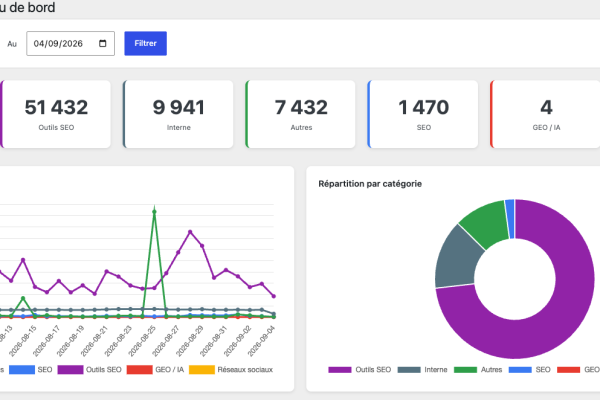Click the thin blue SEO donut segment
The width and height of the screenshot is (600, 400).
(x=510, y=219)
